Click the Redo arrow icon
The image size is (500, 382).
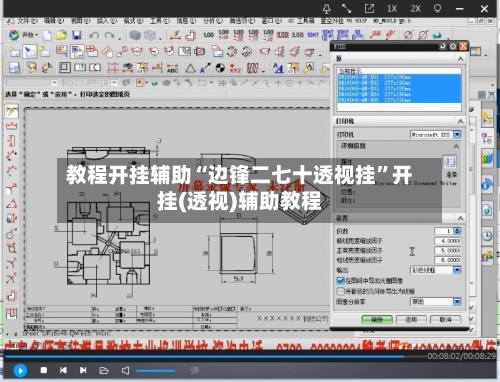click(109, 35)
